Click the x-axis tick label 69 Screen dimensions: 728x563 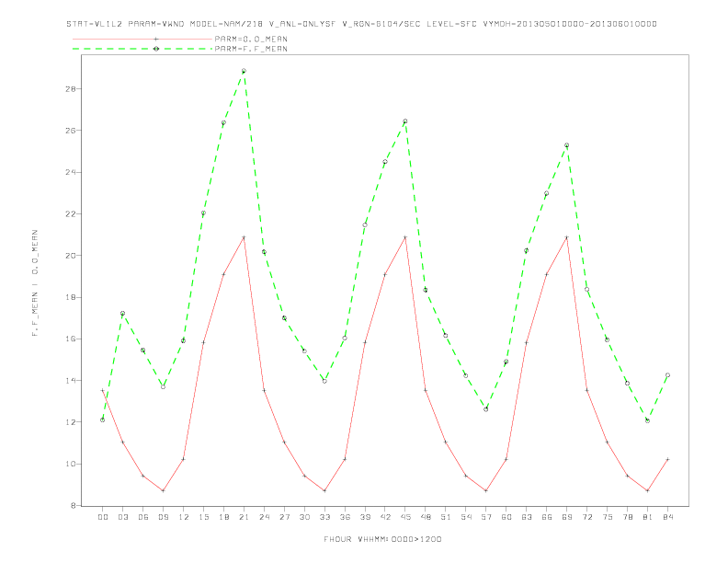567,517
